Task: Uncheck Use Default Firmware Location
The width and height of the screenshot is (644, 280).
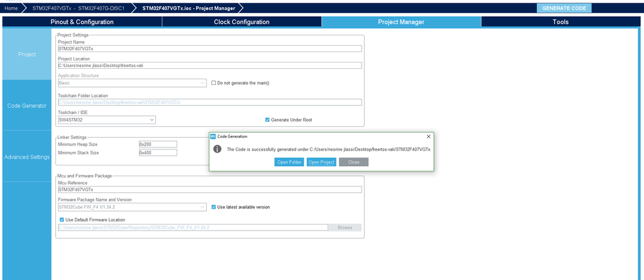Action: click(x=62, y=219)
